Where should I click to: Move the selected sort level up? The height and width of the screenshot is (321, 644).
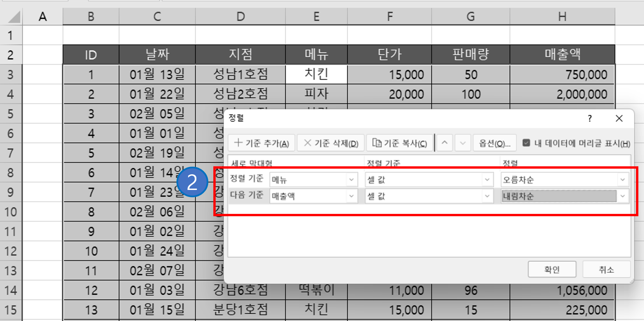[x=444, y=143]
